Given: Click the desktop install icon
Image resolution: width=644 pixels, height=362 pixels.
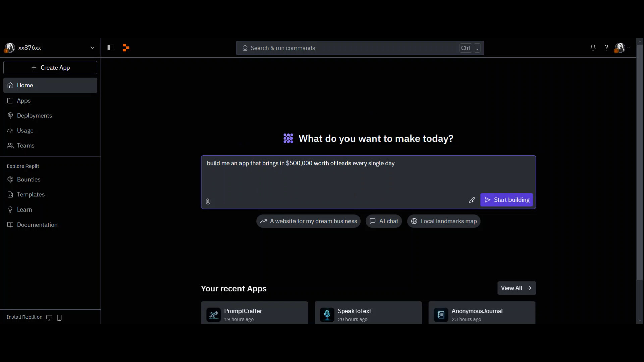Looking at the screenshot, I should click(x=49, y=318).
